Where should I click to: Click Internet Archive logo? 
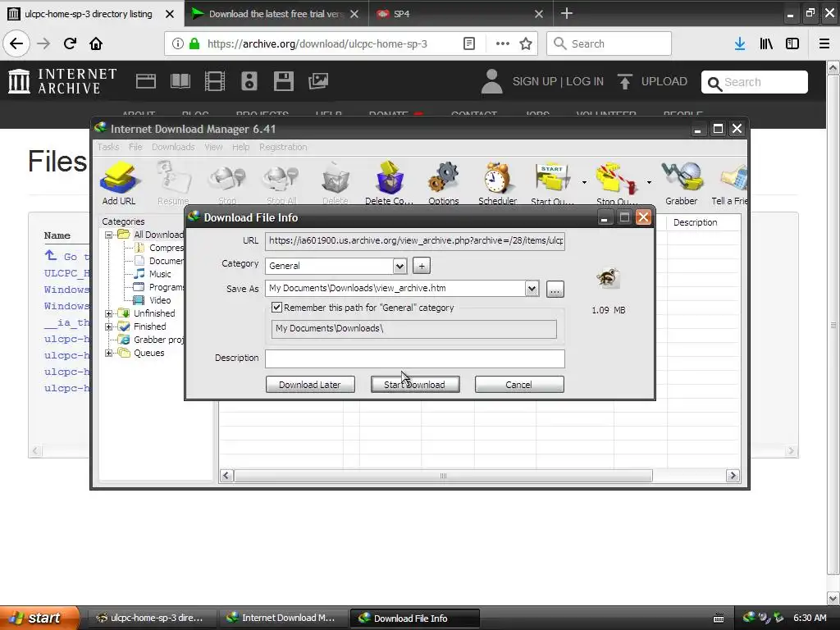click(62, 81)
